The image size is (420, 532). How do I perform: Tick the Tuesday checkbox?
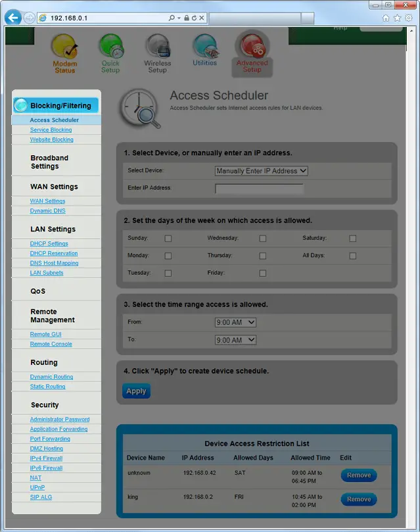click(x=168, y=273)
